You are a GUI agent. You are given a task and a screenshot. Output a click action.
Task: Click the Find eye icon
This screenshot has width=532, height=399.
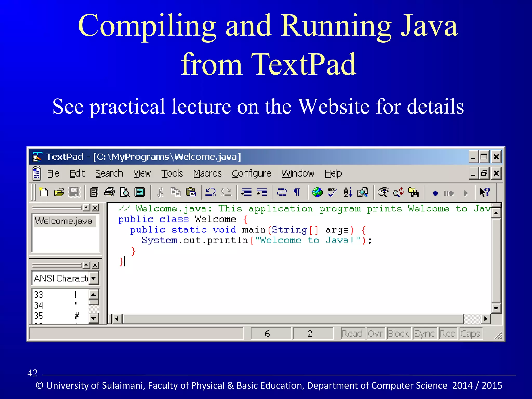click(x=383, y=192)
